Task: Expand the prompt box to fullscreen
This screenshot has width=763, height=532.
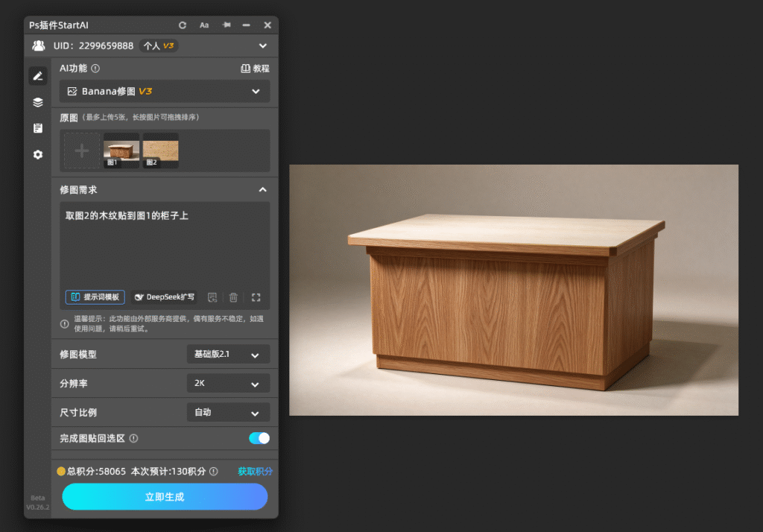Action: click(256, 297)
